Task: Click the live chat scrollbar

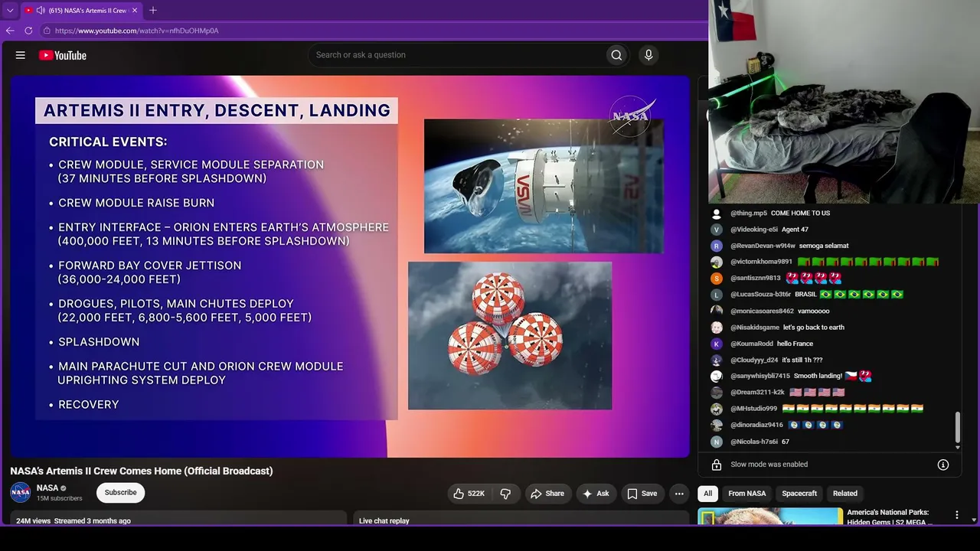Action: 957,429
